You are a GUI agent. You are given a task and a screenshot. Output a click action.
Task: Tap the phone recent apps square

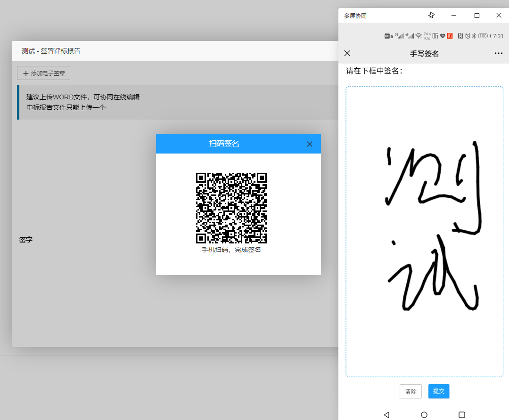click(461, 415)
